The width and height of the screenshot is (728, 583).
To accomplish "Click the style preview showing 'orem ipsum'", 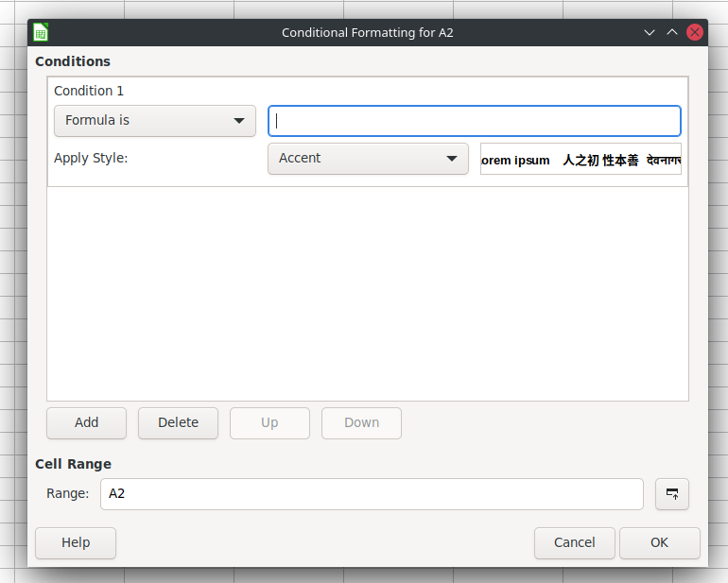I will point(581,159).
